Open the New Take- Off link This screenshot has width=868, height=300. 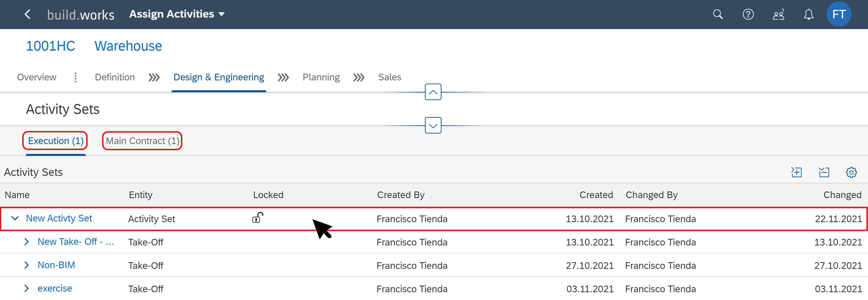[76, 242]
